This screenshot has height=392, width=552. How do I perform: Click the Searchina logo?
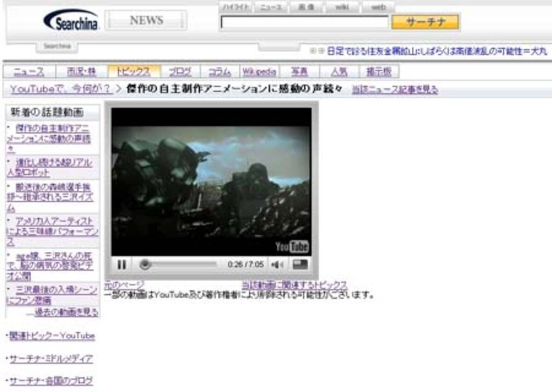click(x=71, y=20)
